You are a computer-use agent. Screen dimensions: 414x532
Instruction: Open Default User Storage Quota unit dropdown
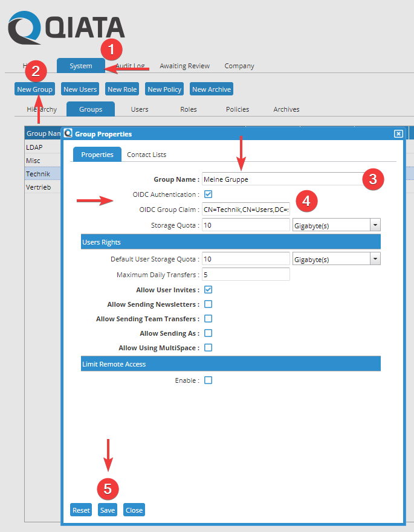click(375, 259)
